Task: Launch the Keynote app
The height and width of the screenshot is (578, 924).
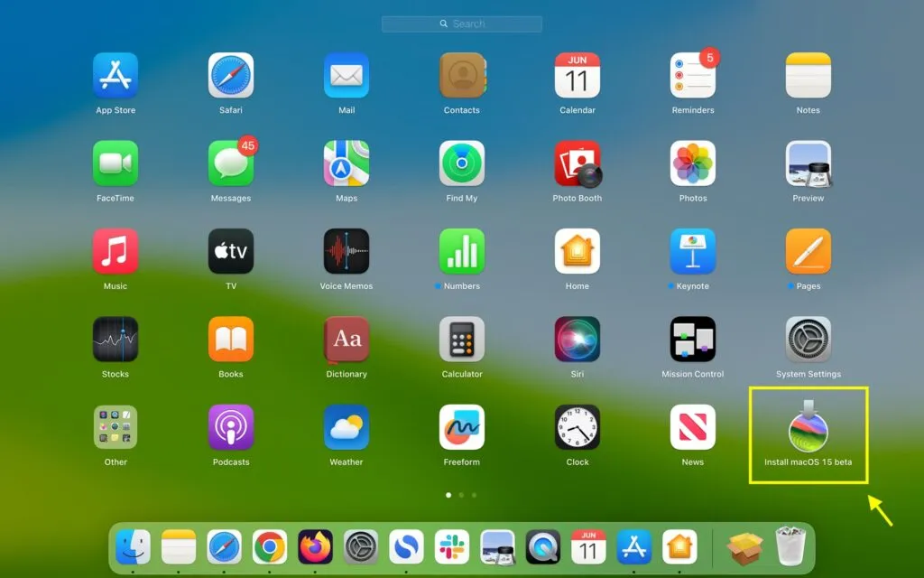Action: coord(693,251)
